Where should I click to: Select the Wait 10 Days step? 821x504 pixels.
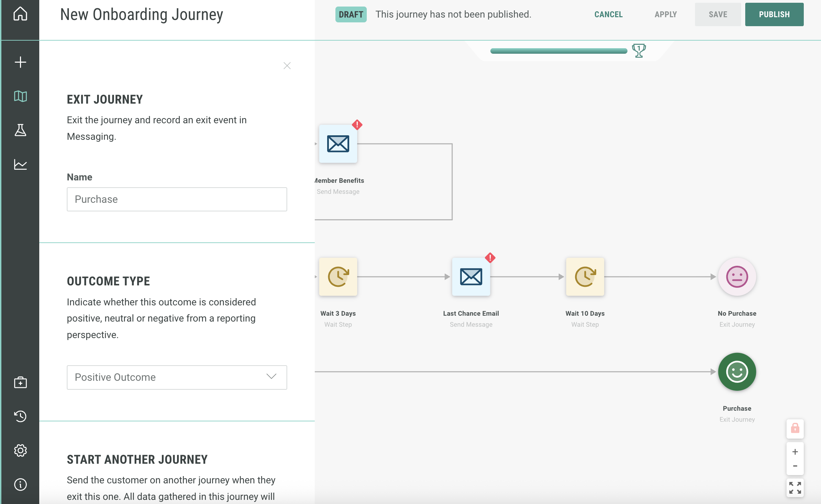tap(585, 277)
